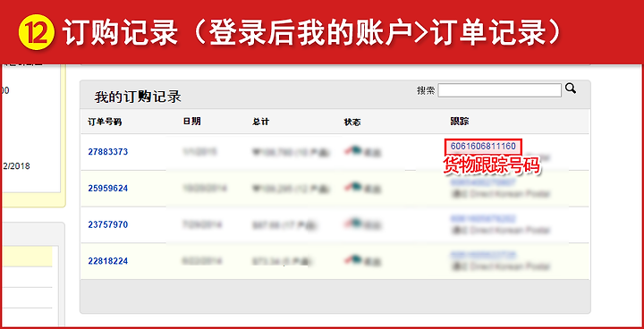
Task: Open order number 27883373
Action: tap(108, 152)
